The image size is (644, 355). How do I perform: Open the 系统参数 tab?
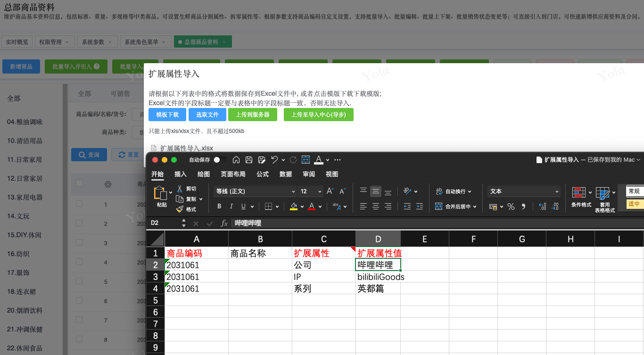pyautogui.click(x=93, y=42)
